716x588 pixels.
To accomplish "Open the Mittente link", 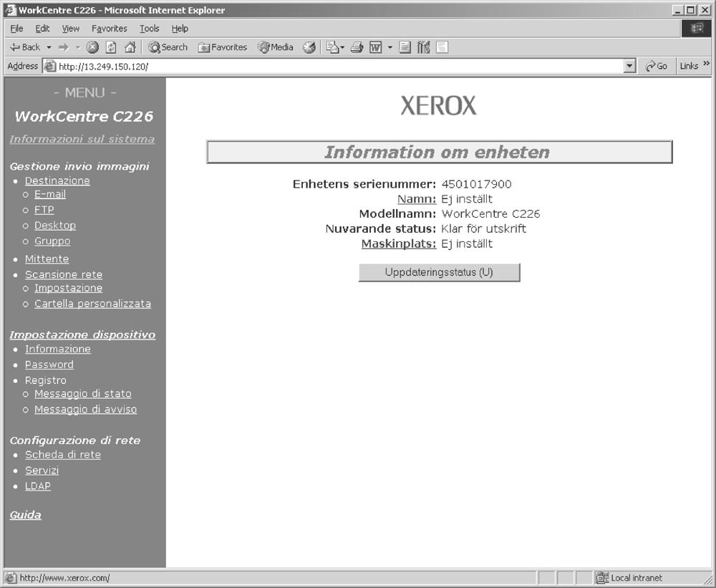I will [x=47, y=259].
